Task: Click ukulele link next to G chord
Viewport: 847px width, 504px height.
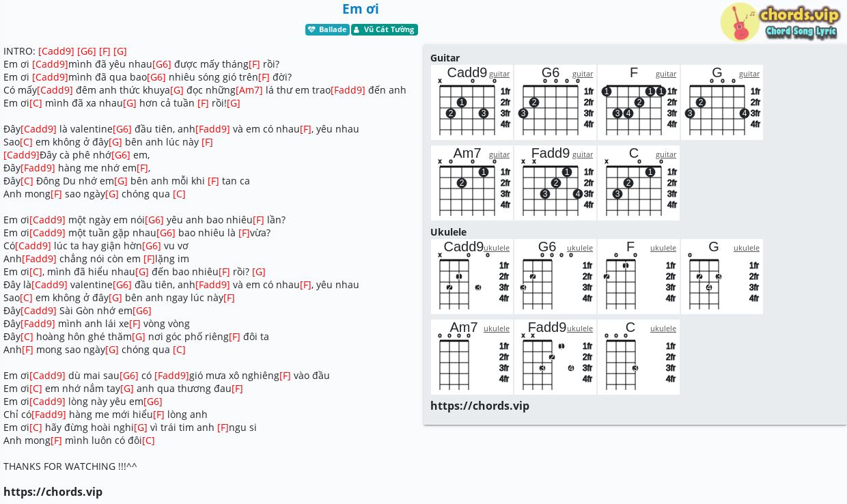Action: pyautogui.click(x=747, y=248)
